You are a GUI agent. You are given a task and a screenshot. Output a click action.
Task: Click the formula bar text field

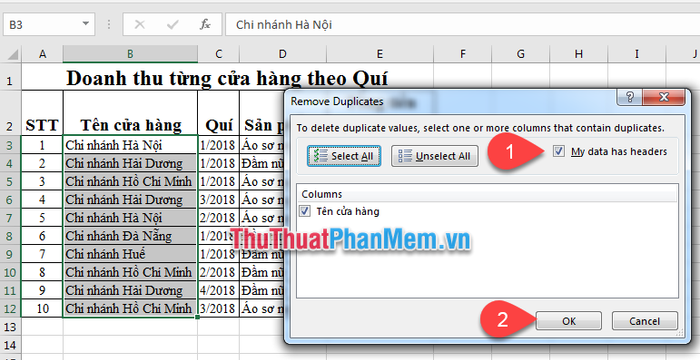[462, 25]
